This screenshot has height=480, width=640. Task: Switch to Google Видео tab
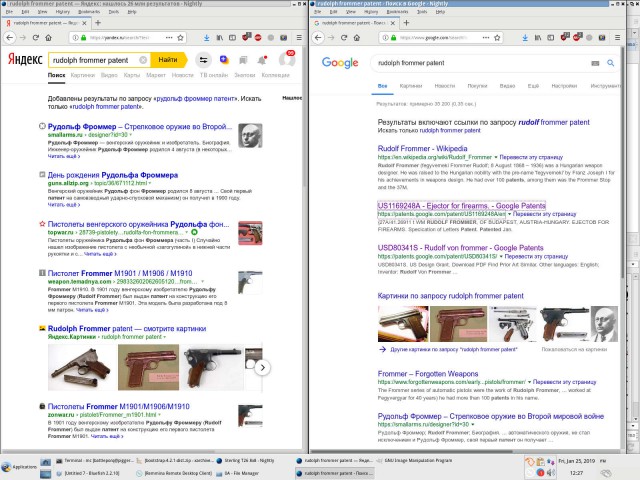[507, 86]
